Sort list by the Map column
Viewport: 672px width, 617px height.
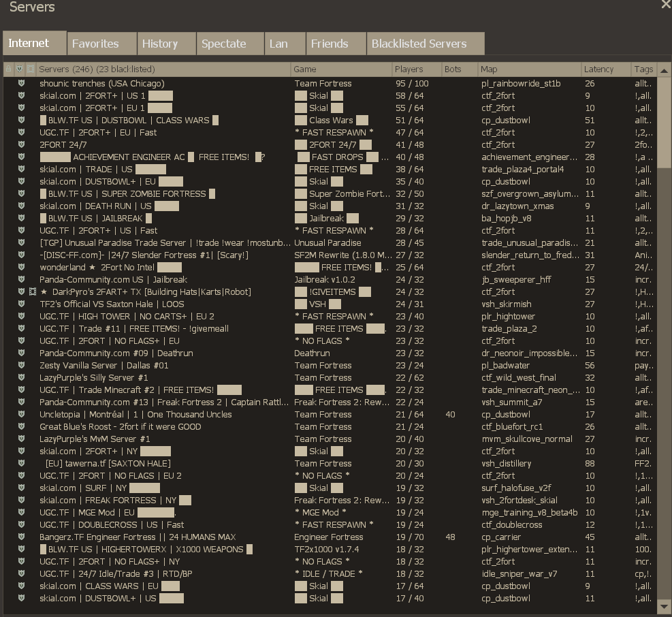tap(529, 69)
